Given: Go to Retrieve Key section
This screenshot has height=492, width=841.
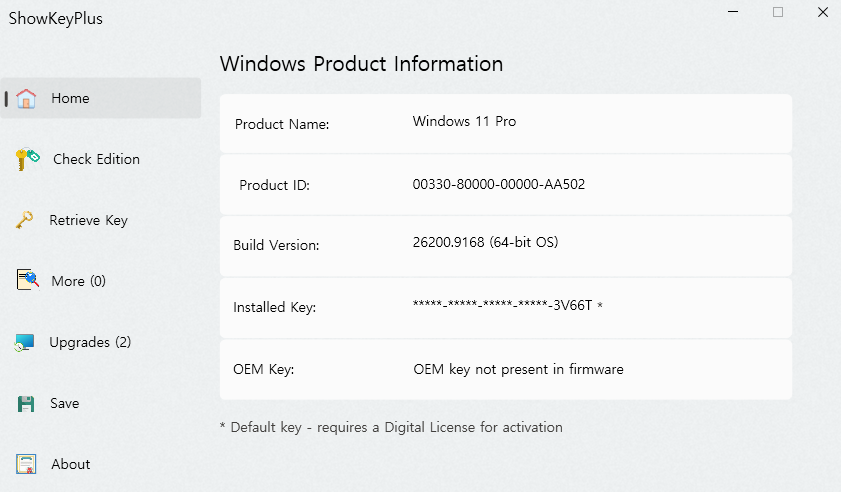Looking at the screenshot, I should click(88, 221).
